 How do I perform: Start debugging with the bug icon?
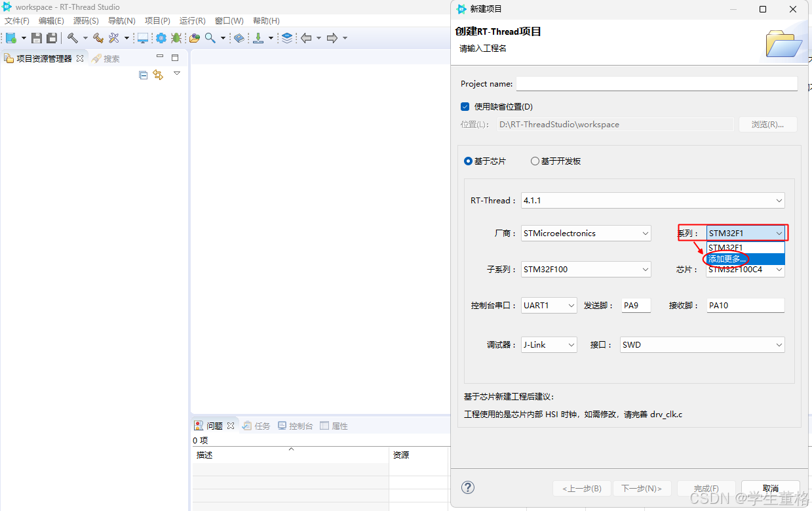tap(176, 38)
